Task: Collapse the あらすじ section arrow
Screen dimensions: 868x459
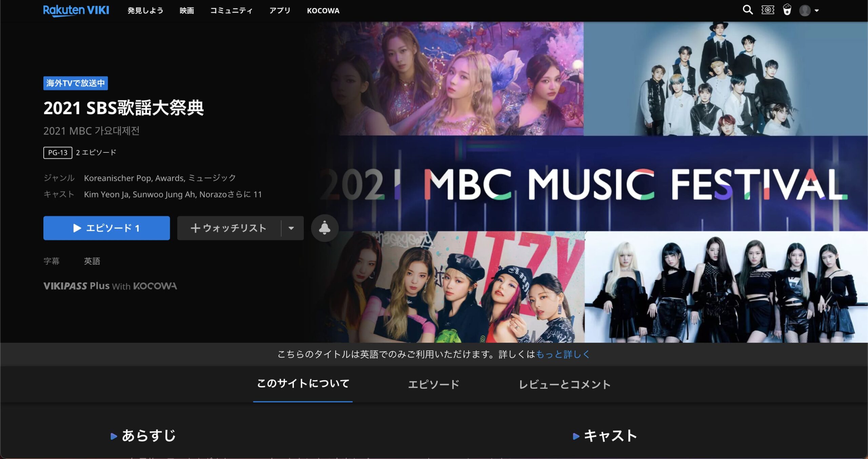Action: pos(114,436)
